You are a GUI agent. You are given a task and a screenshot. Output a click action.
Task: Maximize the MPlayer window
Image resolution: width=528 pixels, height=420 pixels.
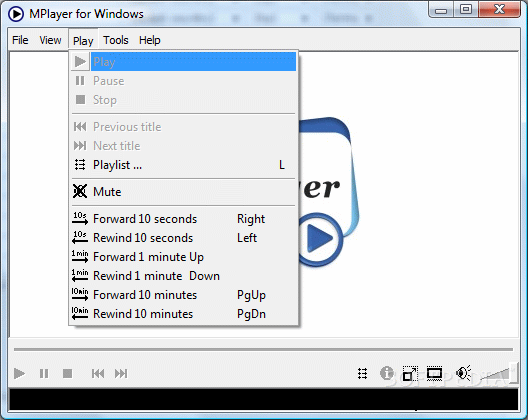click(466, 9)
